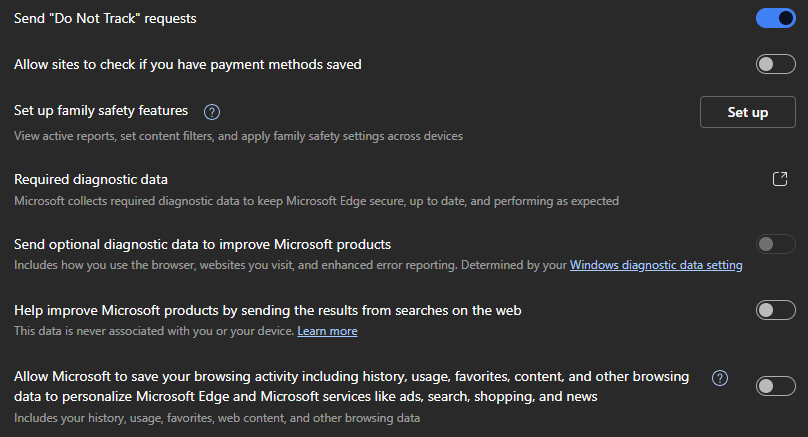Screen dimensions: 808x437
Task: Open Windows diagnostic data setting link
Action: coord(656,265)
